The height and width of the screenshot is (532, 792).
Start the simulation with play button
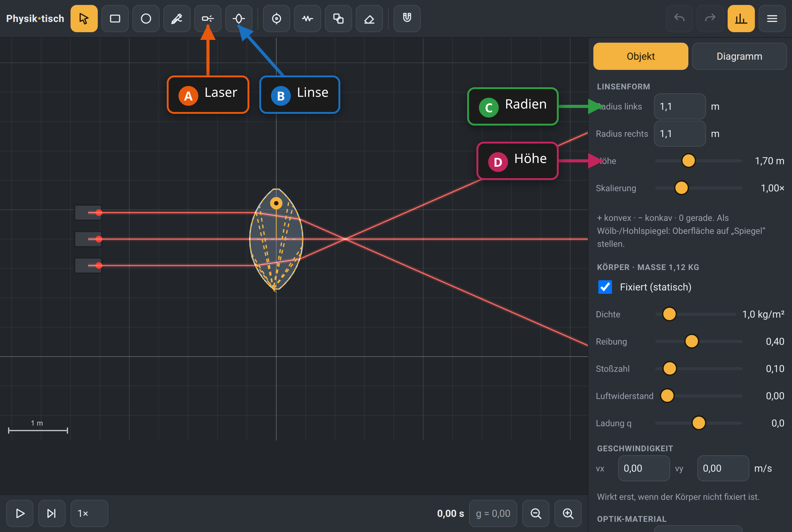[x=20, y=513]
